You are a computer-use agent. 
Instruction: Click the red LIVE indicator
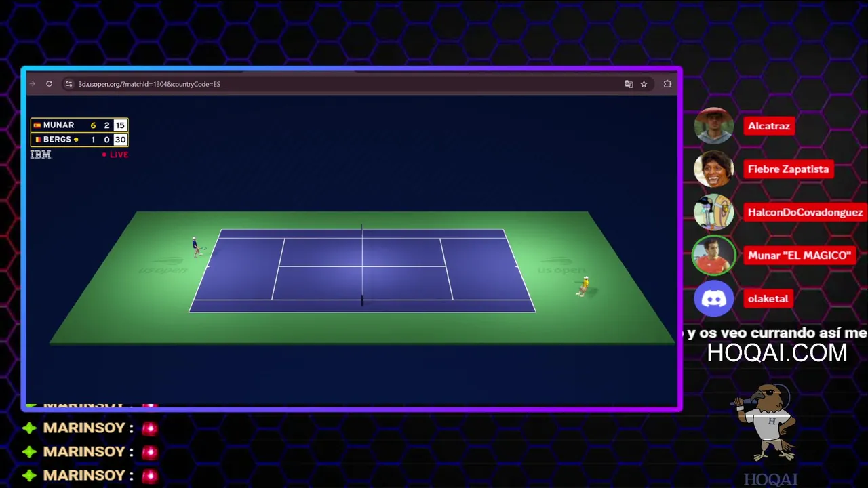pos(115,155)
